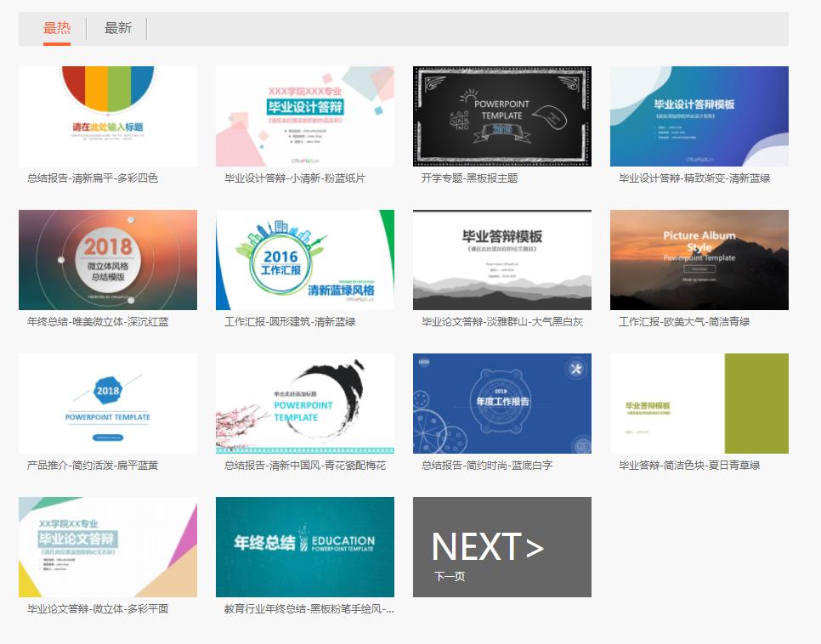Click the 开学专题-黑板报主题 title link
Viewport: 821px width, 644px height.
click(x=470, y=178)
